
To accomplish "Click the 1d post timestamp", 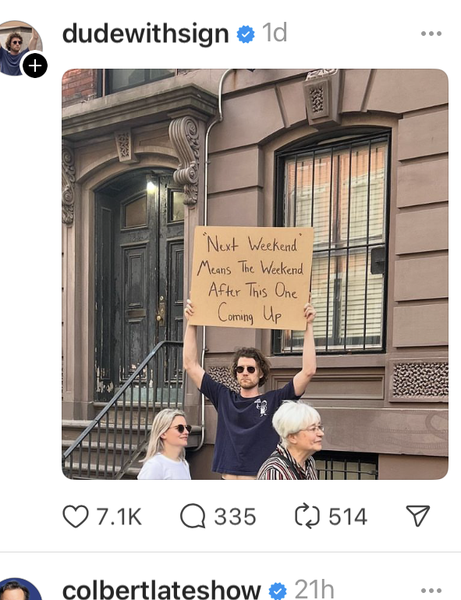I will pyautogui.click(x=275, y=33).
